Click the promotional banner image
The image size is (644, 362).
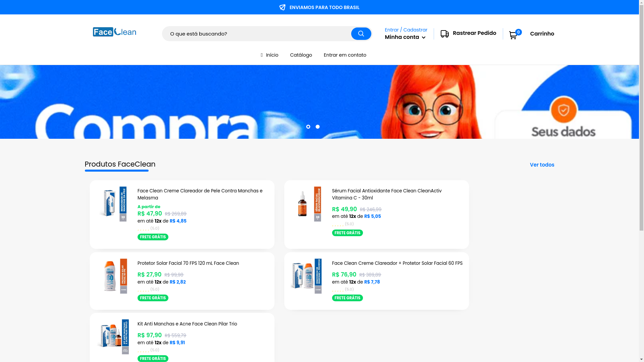[x=319, y=102]
